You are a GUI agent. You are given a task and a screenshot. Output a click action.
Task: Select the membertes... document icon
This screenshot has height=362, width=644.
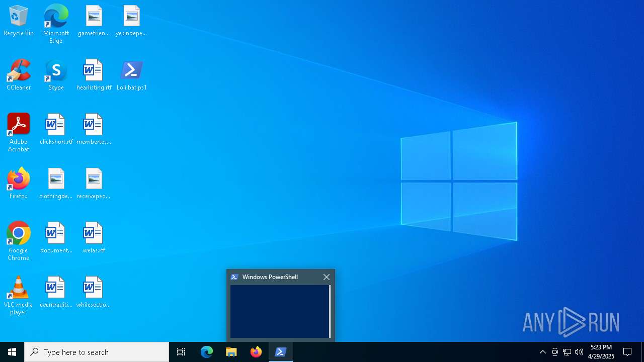click(94, 130)
